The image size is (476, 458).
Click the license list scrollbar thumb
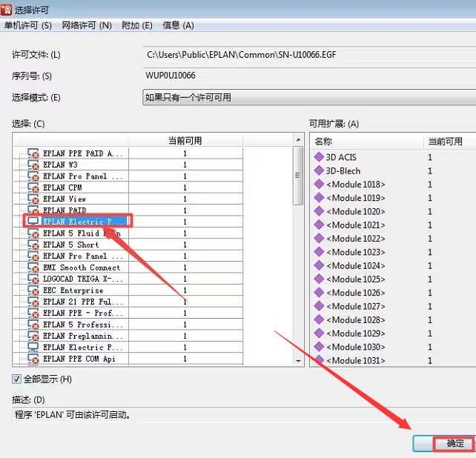tap(298, 176)
